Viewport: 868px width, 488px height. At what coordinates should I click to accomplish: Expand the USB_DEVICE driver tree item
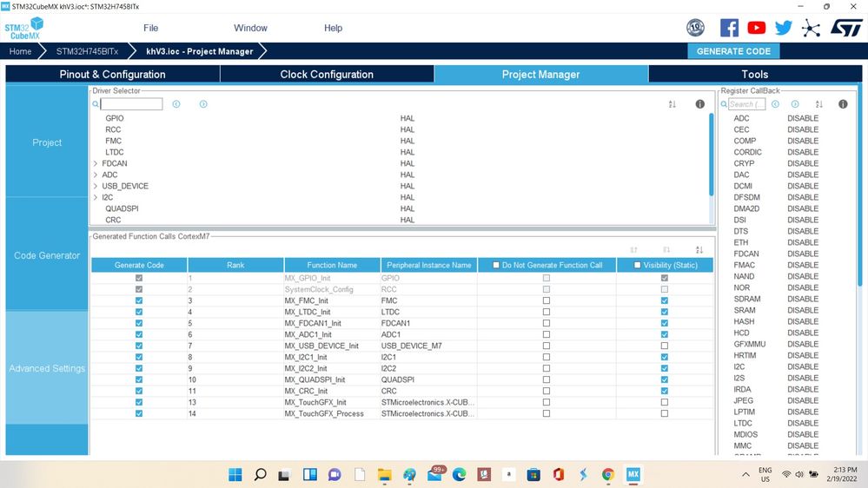[x=96, y=186]
